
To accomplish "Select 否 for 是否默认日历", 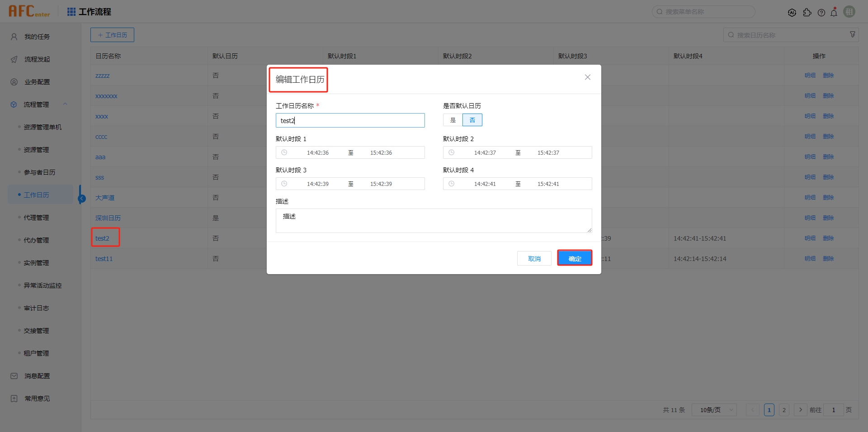I will 472,120.
